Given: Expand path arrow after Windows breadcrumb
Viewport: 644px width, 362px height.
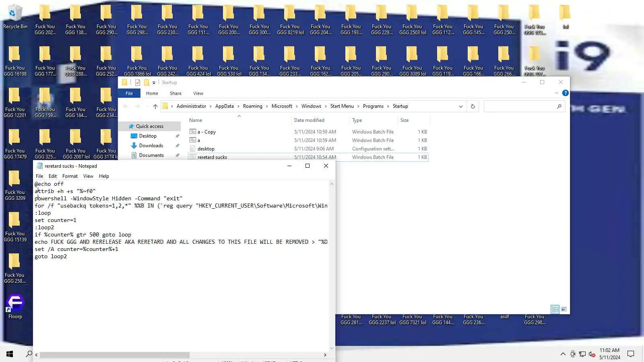Looking at the screenshot, I should [326, 106].
